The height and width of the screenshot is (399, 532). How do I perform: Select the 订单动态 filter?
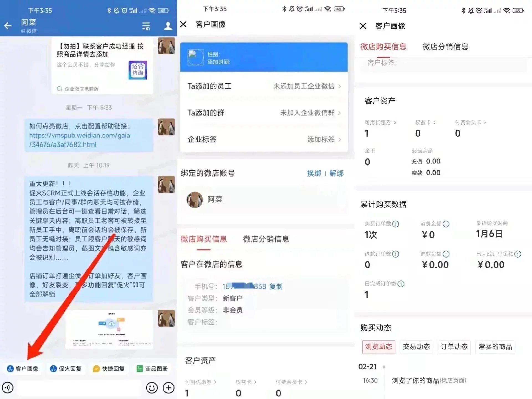point(454,347)
